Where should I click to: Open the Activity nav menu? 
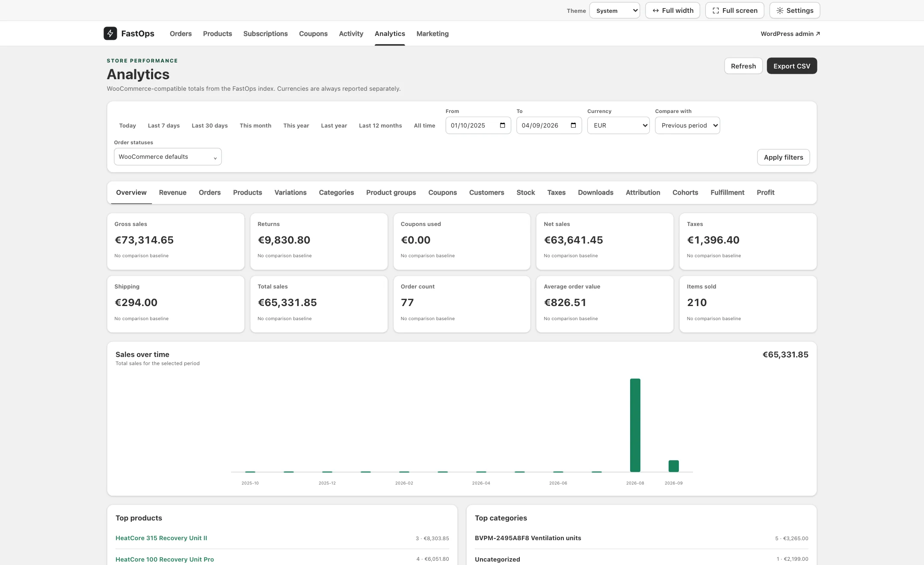click(x=351, y=33)
